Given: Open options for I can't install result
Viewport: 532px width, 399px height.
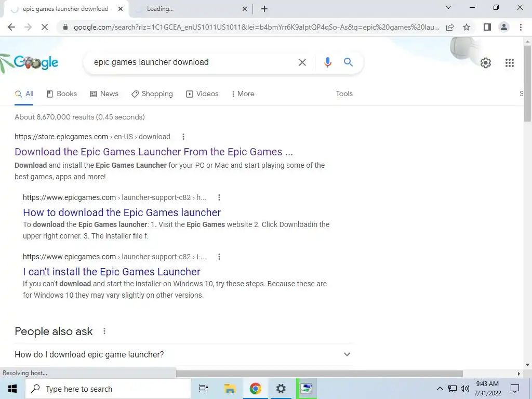Looking at the screenshot, I should click(x=219, y=257).
